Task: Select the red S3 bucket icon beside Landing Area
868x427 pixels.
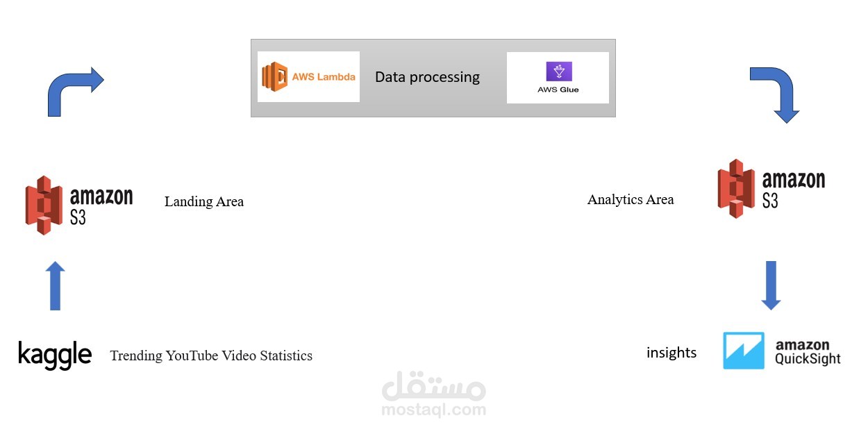Action: tap(44, 205)
